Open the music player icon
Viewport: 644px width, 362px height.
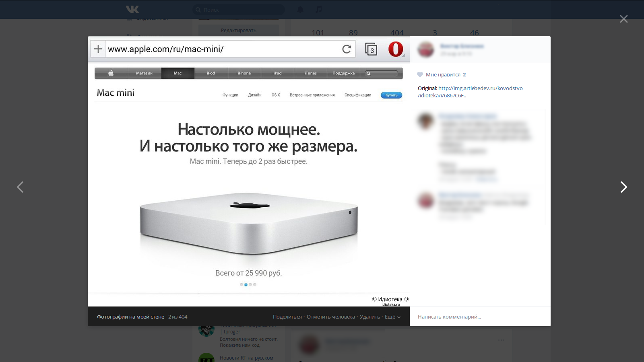pyautogui.click(x=319, y=9)
